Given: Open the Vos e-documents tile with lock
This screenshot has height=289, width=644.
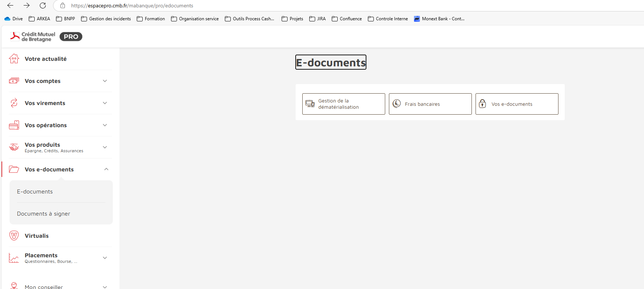Looking at the screenshot, I should pos(517,104).
